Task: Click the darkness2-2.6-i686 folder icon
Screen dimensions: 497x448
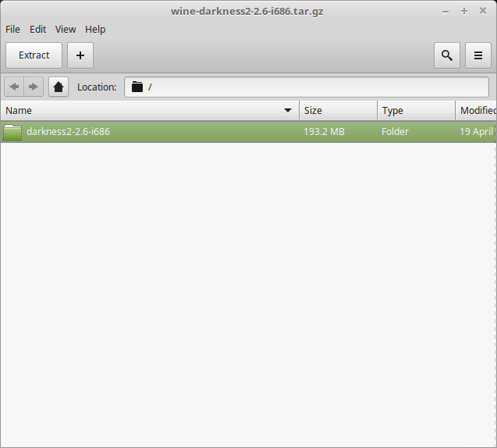Action: click(12, 132)
